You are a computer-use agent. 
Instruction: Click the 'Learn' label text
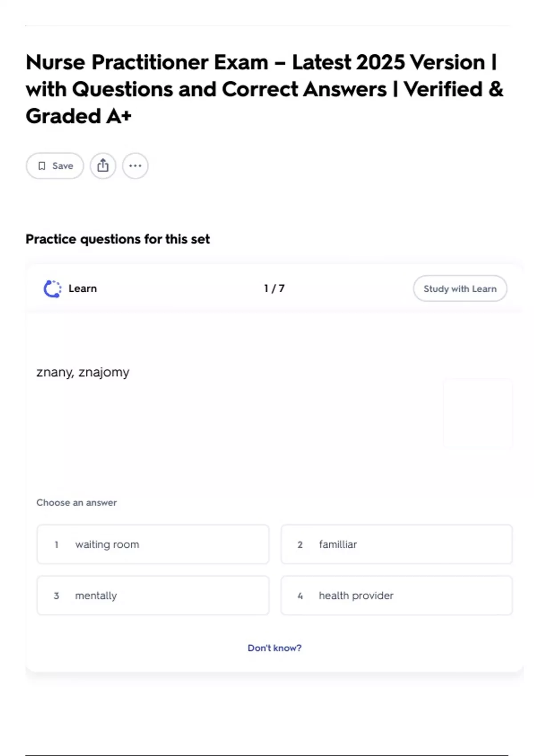(83, 289)
